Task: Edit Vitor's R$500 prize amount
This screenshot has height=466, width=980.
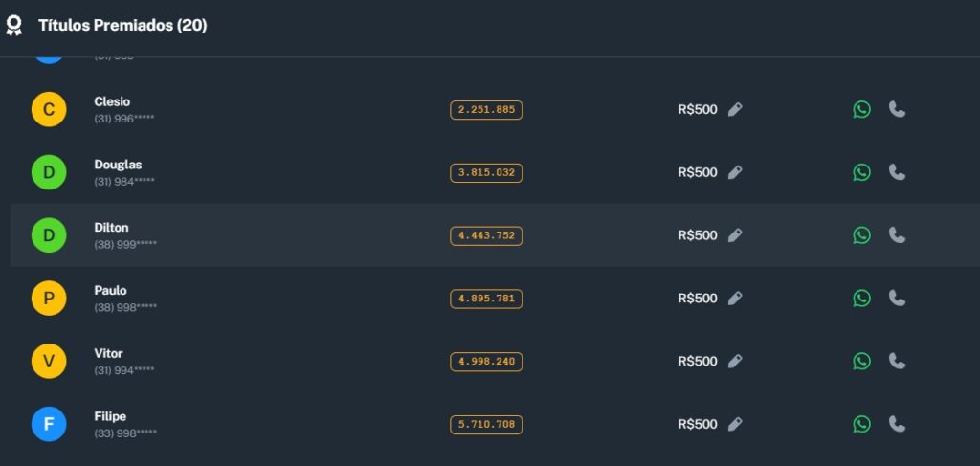Action: tap(735, 362)
